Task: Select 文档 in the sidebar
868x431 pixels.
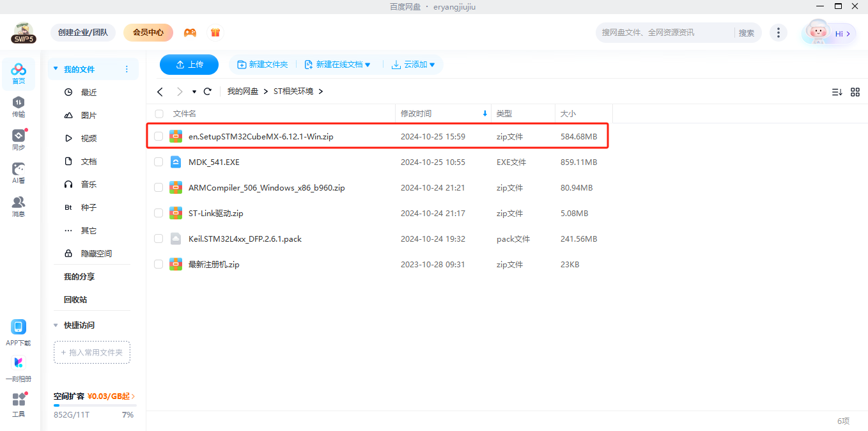Action: (x=89, y=161)
